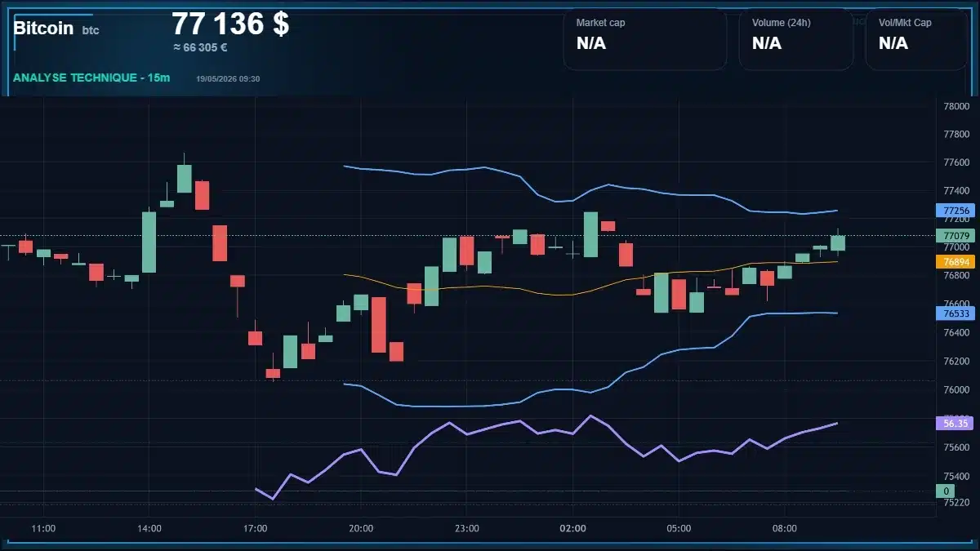Click the bold 02:00 time axis label
Image resolution: width=980 pixels, height=551 pixels.
[x=573, y=529]
